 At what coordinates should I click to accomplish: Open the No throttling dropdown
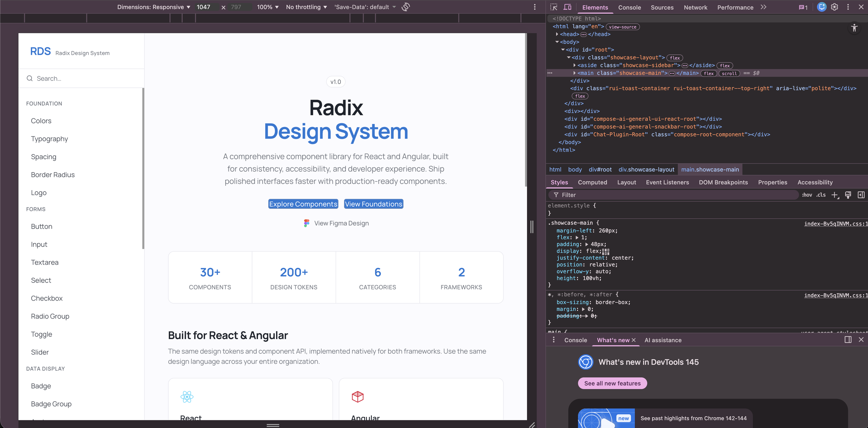[x=306, y=7]
